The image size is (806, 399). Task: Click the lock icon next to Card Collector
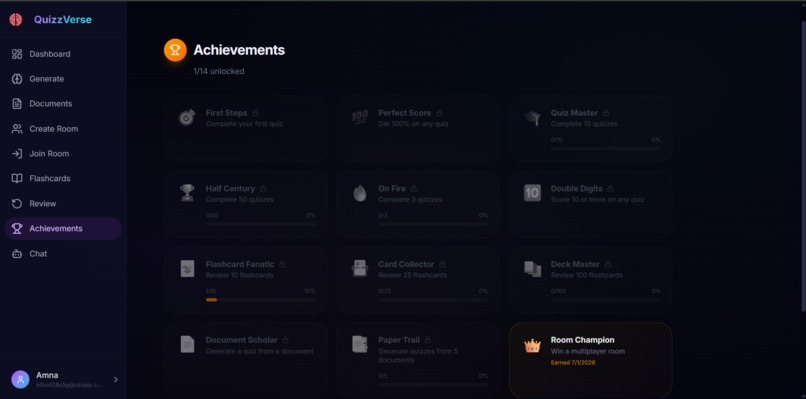(x=442, y=264)
